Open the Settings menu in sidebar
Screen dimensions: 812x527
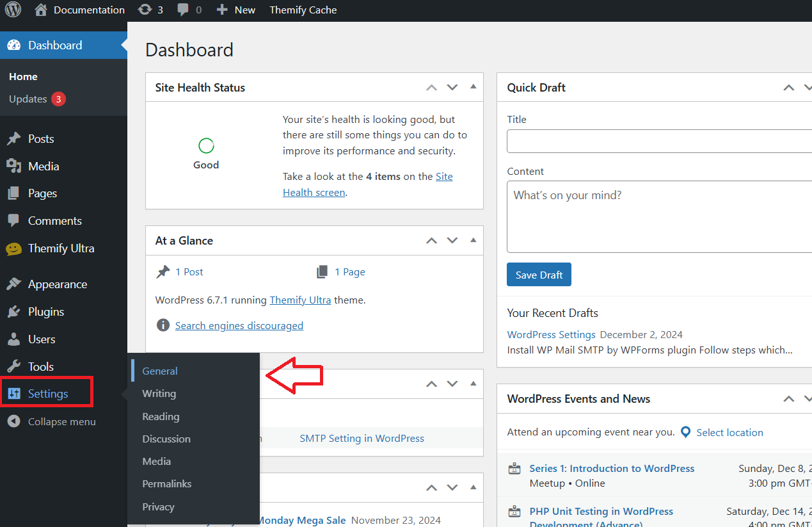48,394
